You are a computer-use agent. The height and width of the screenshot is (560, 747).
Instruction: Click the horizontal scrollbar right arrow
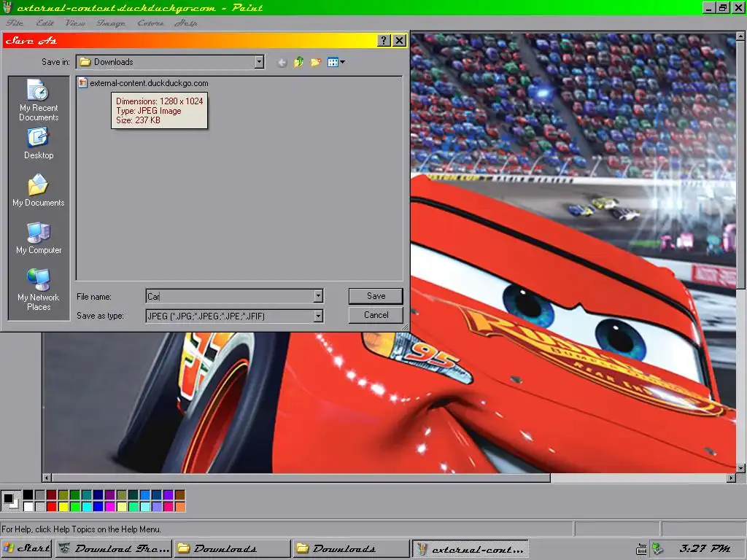(731, 478)
